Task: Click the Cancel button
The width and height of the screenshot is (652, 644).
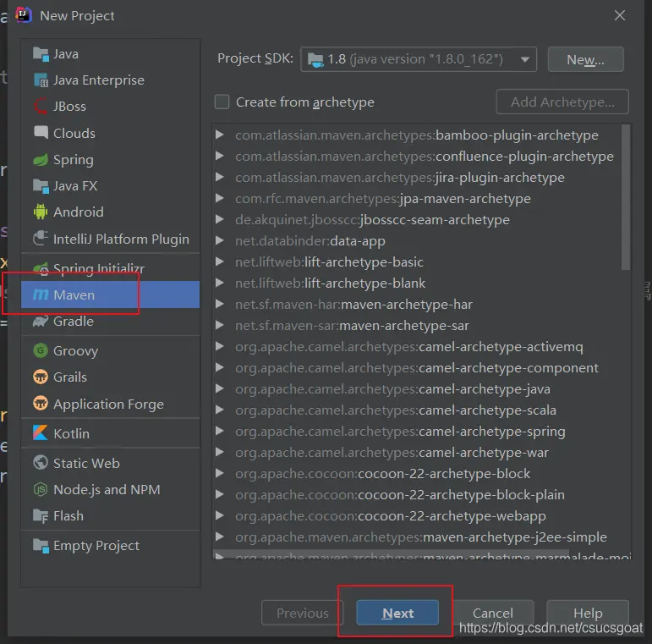Action: (493, 613)
